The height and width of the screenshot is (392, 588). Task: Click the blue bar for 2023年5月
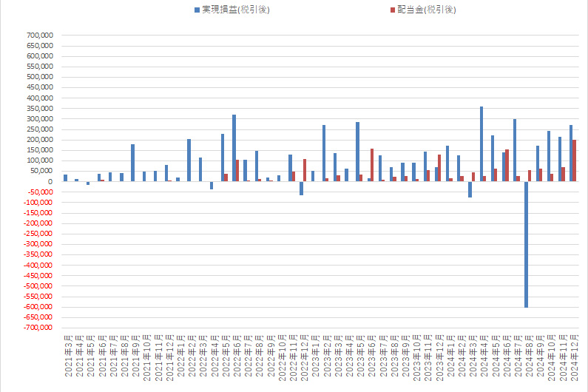[358, 152]
